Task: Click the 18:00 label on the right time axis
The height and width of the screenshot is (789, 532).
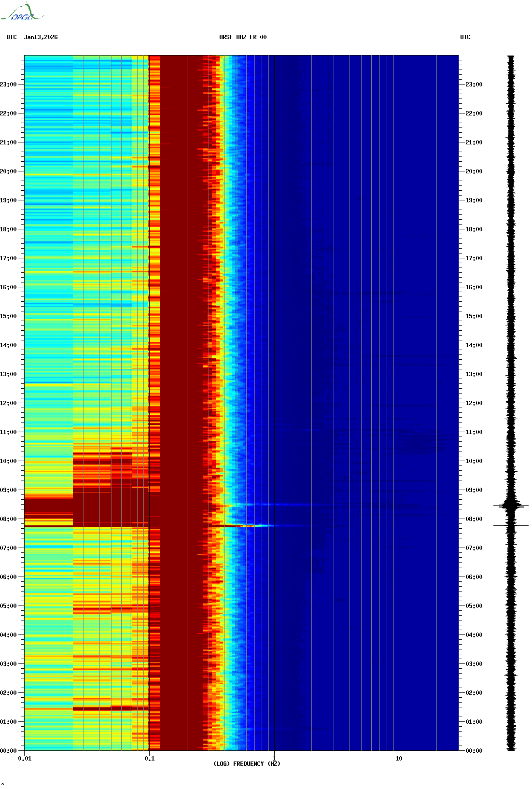Action: coord(474,229)
